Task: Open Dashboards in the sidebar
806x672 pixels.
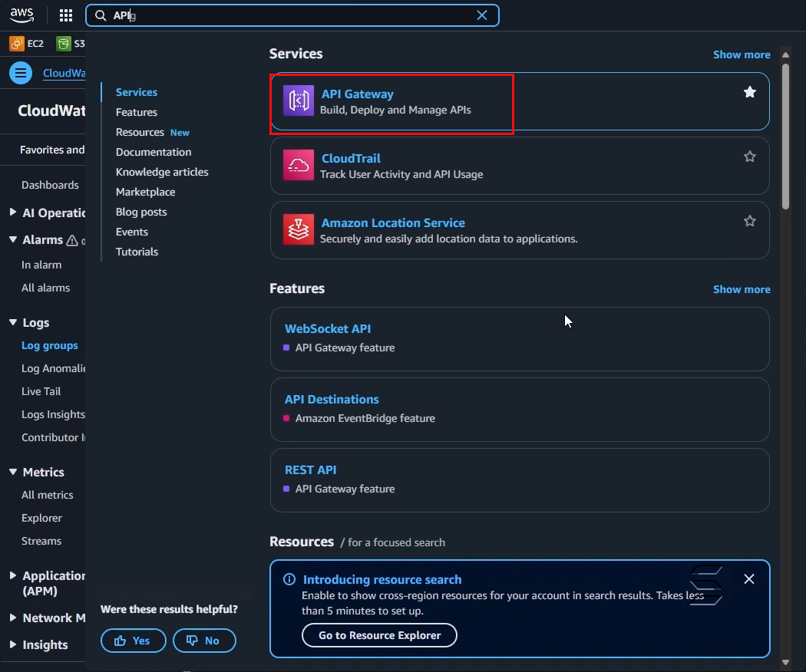Action: coord(50,185)
